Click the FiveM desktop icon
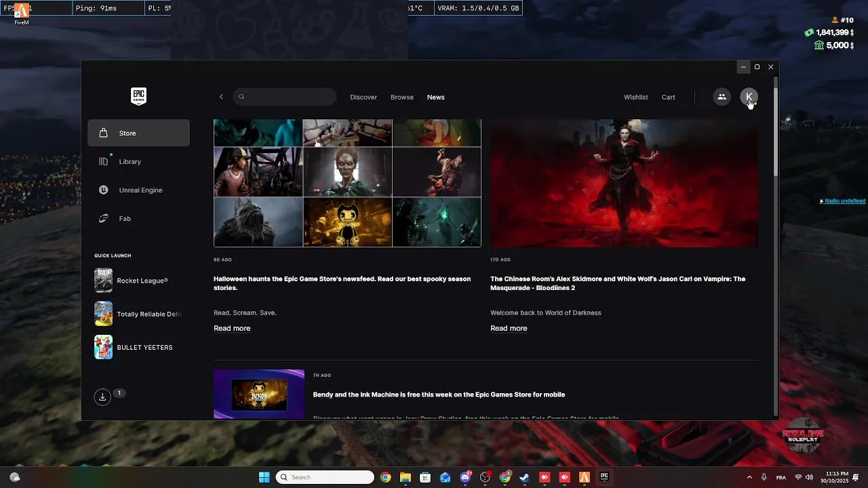 [x=22, y=14]
